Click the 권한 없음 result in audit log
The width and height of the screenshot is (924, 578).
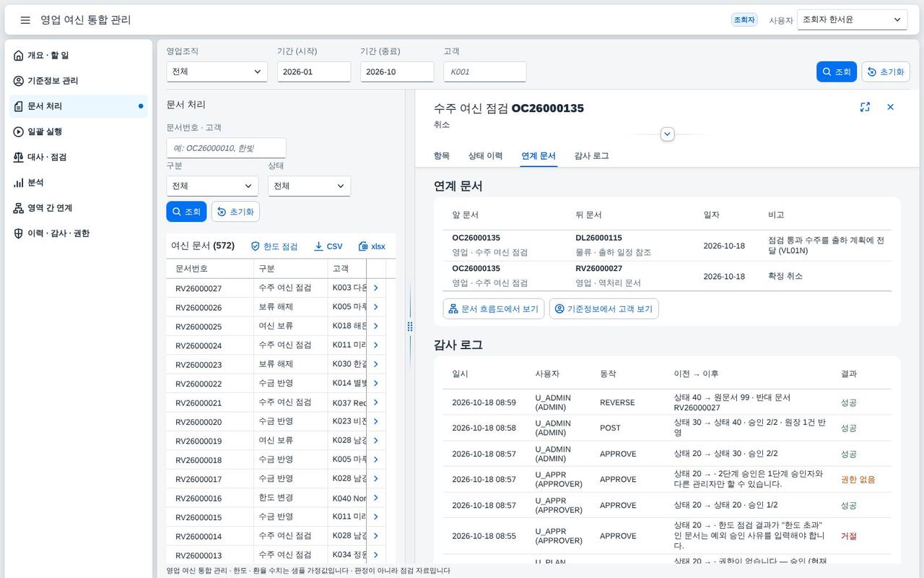point(858,480)
